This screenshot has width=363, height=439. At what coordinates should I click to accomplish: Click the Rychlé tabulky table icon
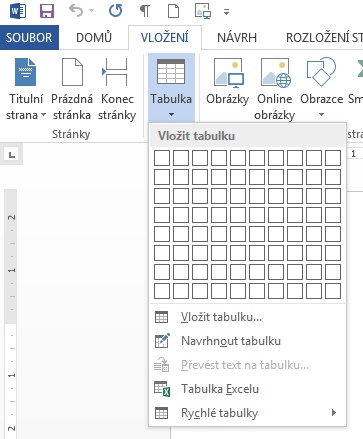coord(162,413)
